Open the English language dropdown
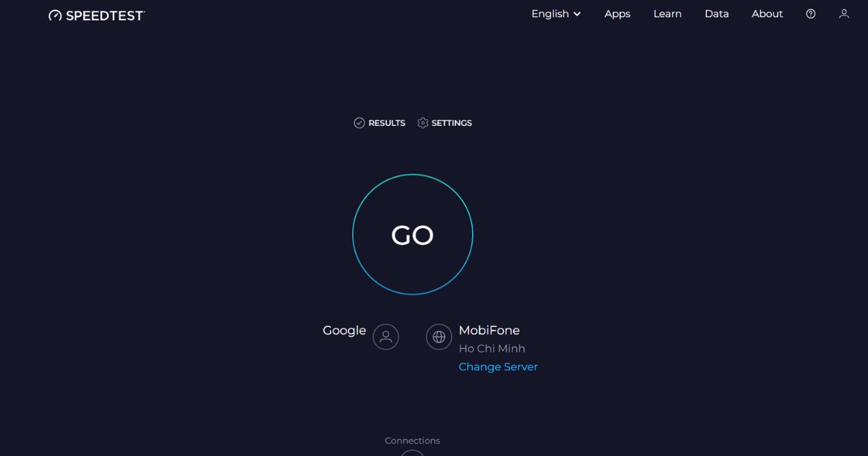Image resolution: width=868 pixels, height=456 pixels. (556, 14)
